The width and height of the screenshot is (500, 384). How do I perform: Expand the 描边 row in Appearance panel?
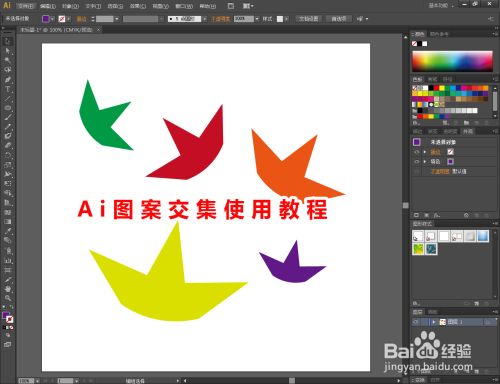tap(425, 152)
